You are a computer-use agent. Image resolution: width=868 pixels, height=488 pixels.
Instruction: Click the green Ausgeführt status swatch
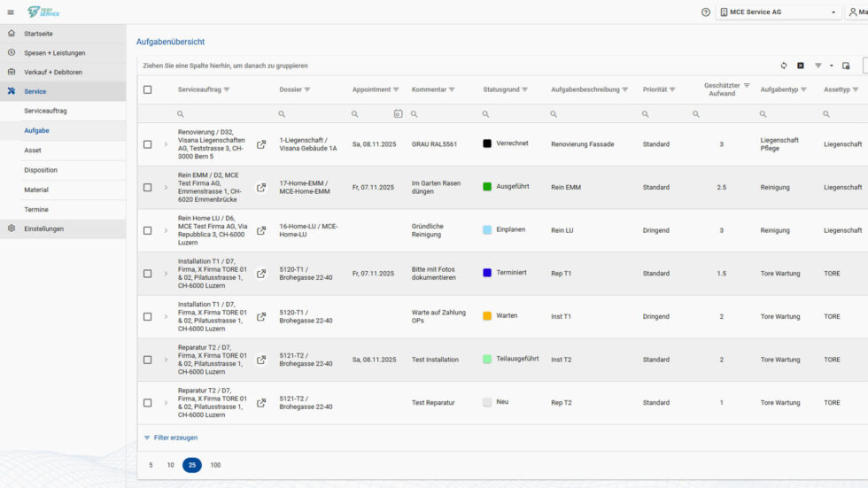coord(487,187)
